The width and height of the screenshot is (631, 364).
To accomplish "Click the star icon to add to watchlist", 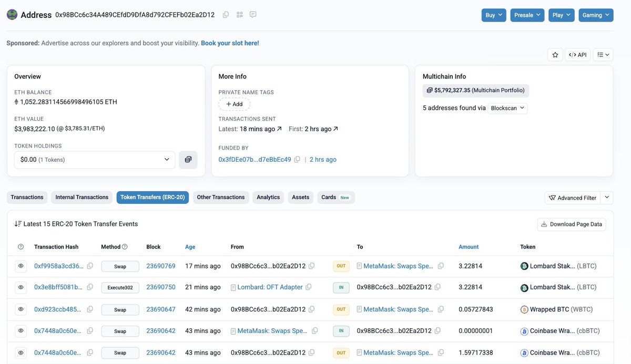I will (555, 55).
